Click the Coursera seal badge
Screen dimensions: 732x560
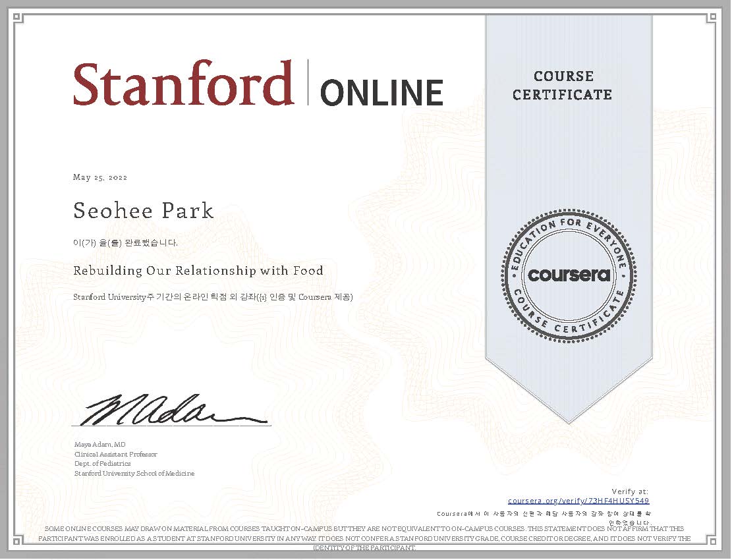point(569,275)
